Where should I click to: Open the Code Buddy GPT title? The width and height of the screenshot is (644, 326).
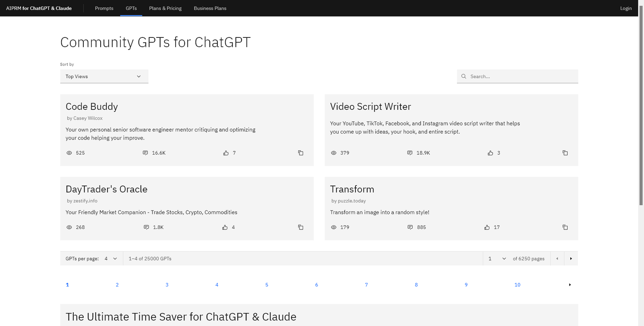[92, 107]
